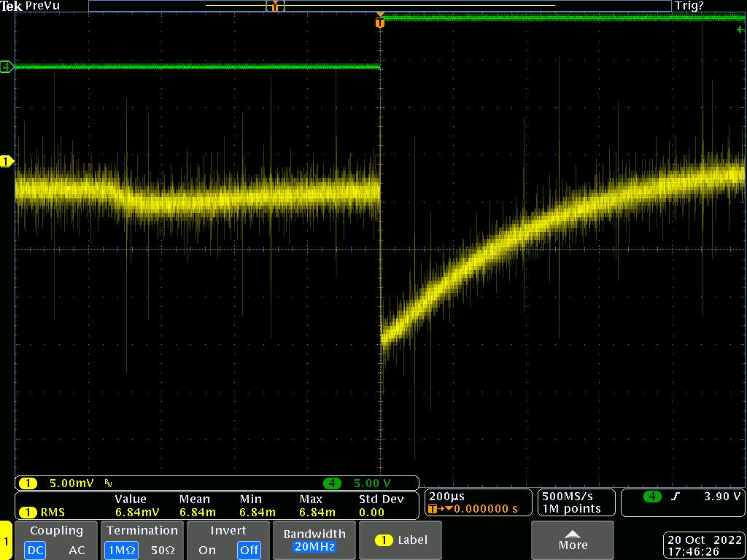Turn Invert On

click(x=206, y=550)
